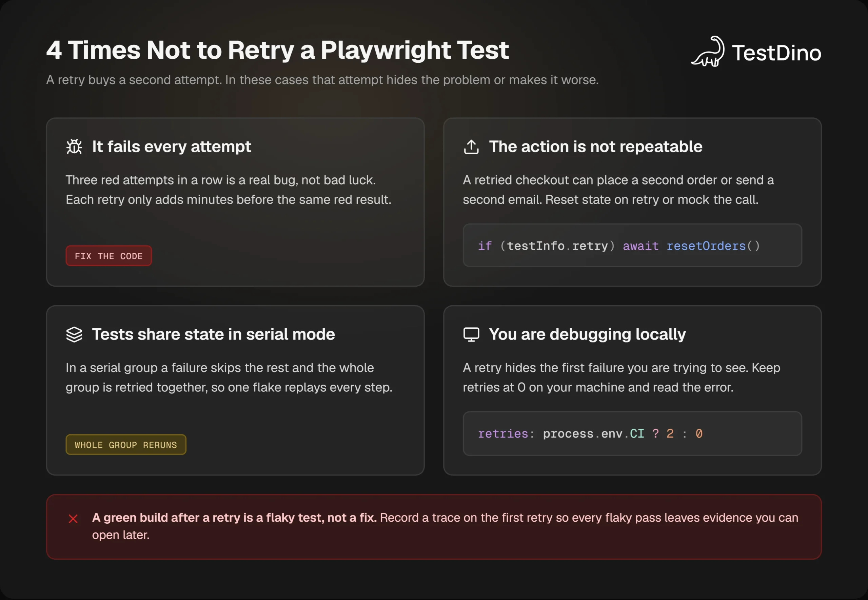The height and width of the screenshot is (600, 868).
Task: Click the 'TestDino' brand name text
Action: (777, 53)
